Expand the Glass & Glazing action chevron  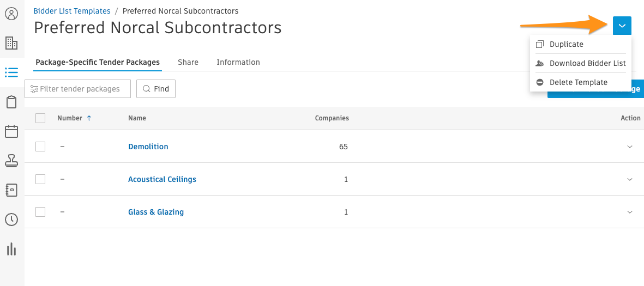pyautogui.click(x=630, y=212)
